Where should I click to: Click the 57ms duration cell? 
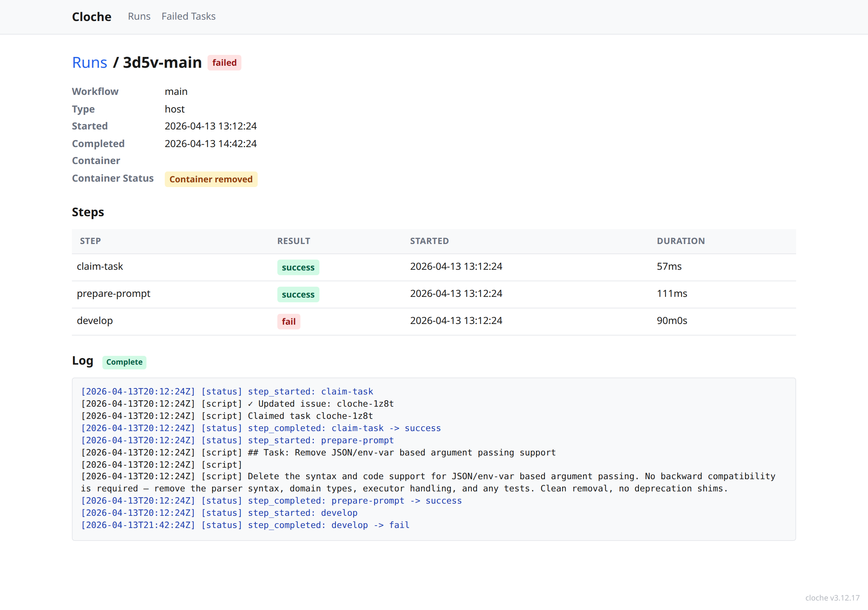click(x=669, y=266)
